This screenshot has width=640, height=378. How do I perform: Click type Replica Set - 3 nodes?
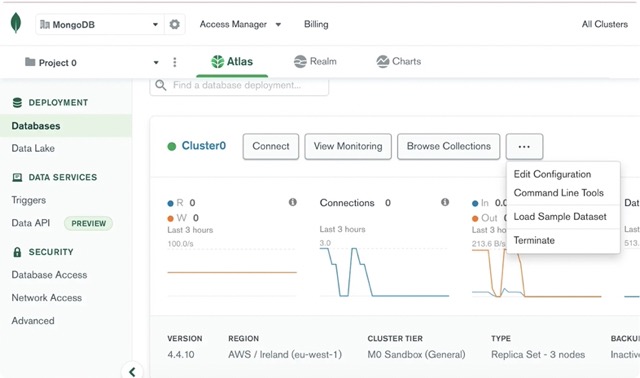[x=538, y=355]
